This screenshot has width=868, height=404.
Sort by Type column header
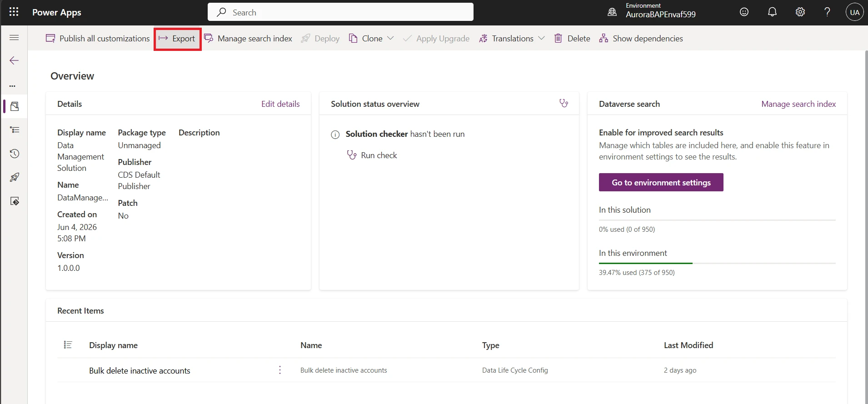(490, 345)
